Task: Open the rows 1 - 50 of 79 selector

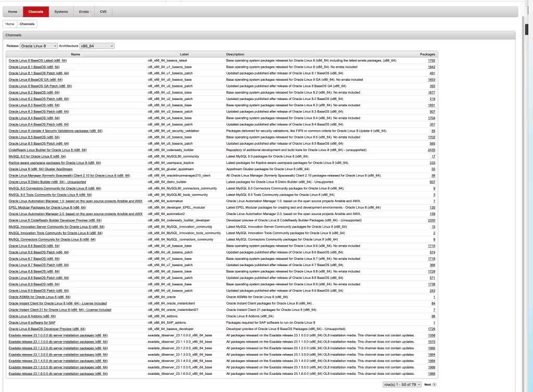Action: tap(402, 385)
